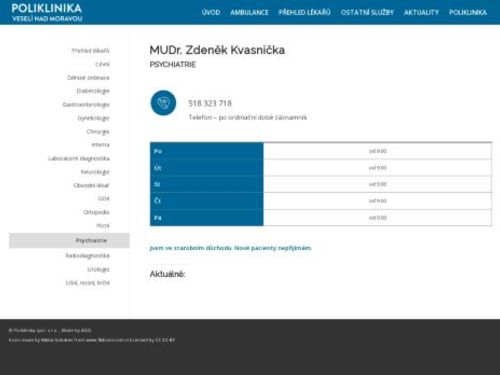Open Obvodní lékař sidebar link
The height and width of the screenshot is (375, 500).
point(91,185)
